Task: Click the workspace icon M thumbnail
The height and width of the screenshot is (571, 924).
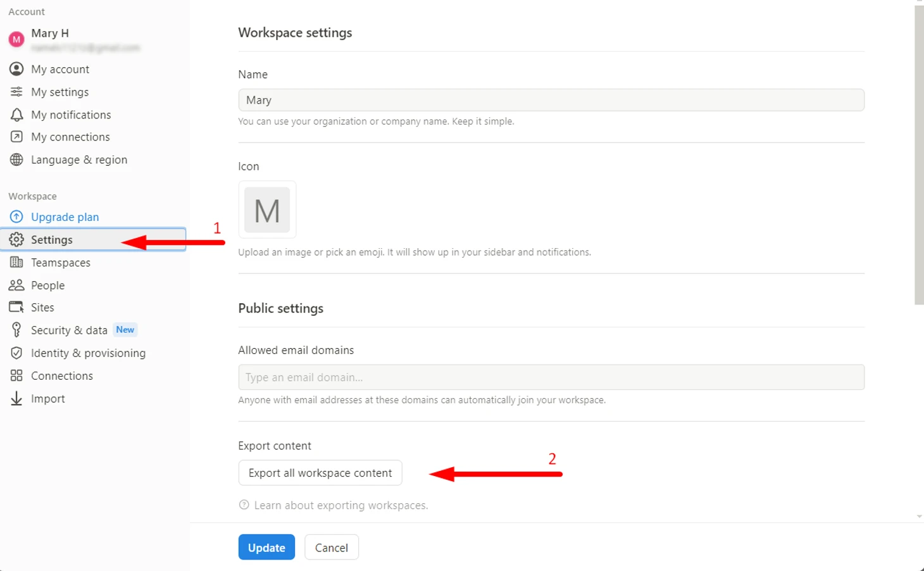Action: tap(267, 210)
